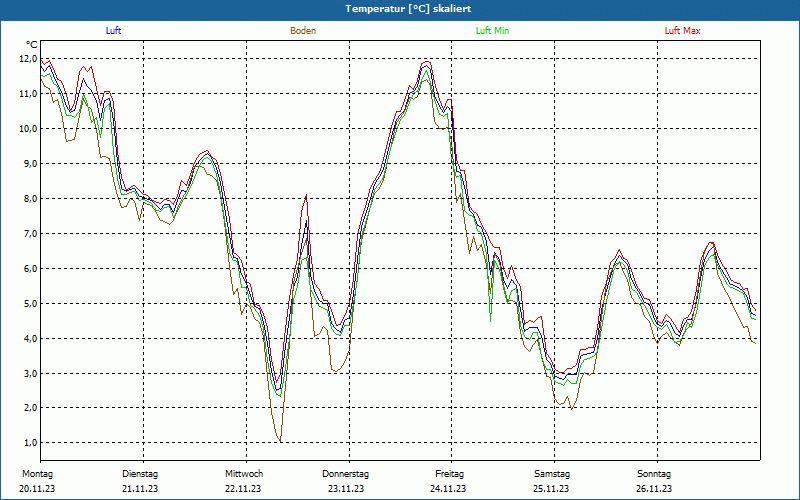
Task: Click the date '25.11.23'
Action: pyautogui.click(x=551, y=489)
